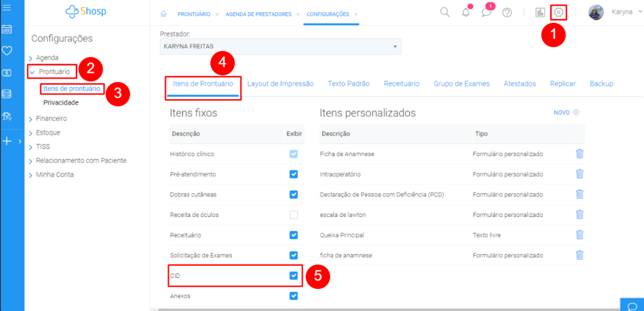
Task: Switch to the Receituário tab
Action: (401, 84)
